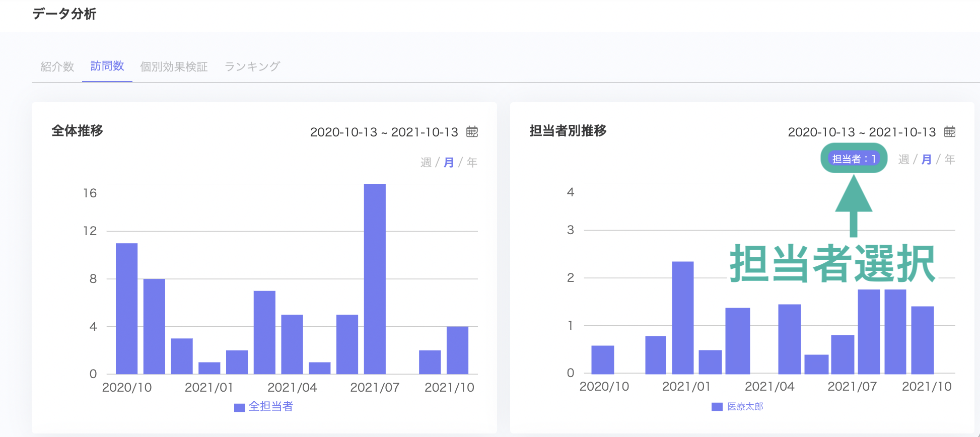Screen dimensions: 980x437
Task: Click 2021/07 axis label in 全体推移 chart
Action: [375, 387]
